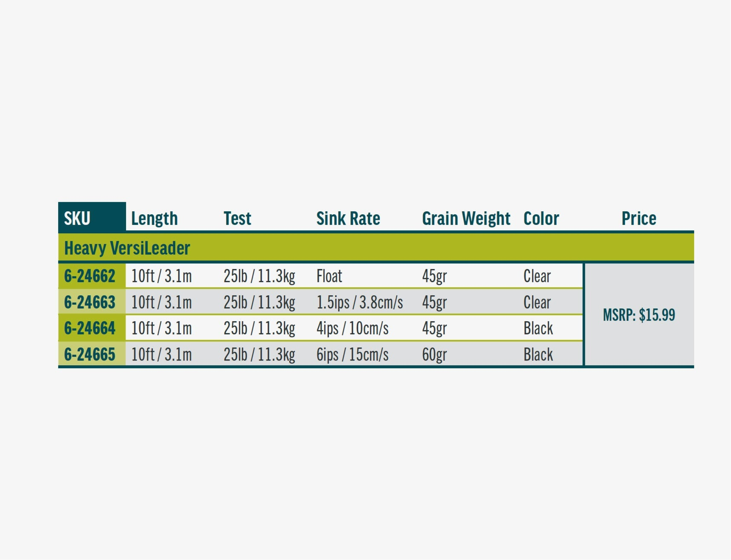Click the MSRP: $15.99 price cell
Viewport: 731px width, 560px height.
639,315
